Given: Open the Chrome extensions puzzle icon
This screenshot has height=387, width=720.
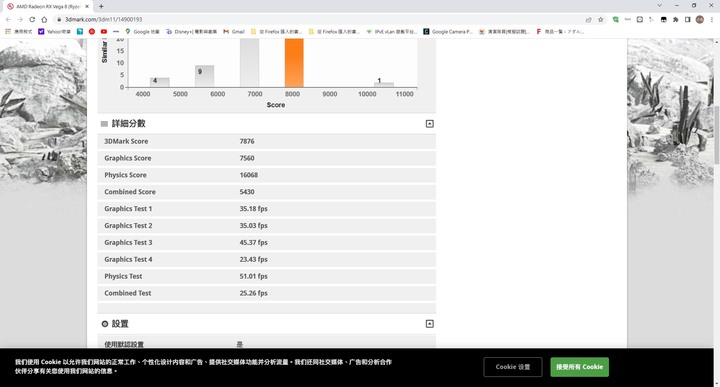Looking at the screenshot, I should click(675, 20).
